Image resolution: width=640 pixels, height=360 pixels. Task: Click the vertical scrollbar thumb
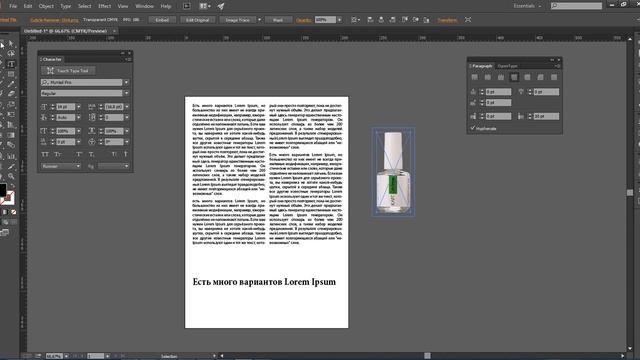(x=630, y=193)
